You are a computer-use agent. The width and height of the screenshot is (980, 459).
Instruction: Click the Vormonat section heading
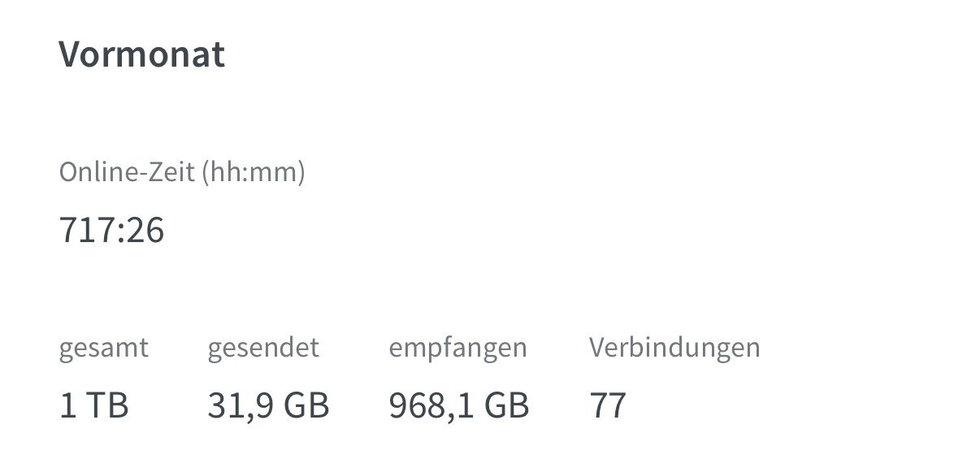pyautogui.click(x=141, y=54)
